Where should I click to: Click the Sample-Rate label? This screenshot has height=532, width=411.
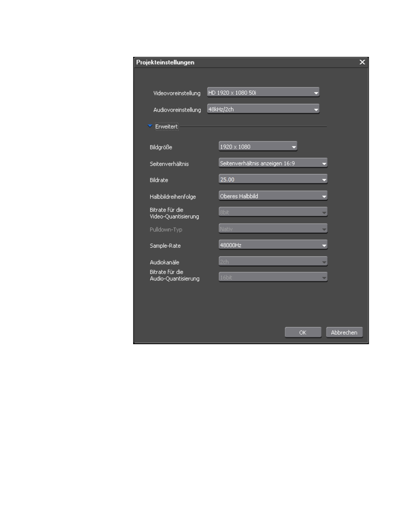[x=165, y=246]
